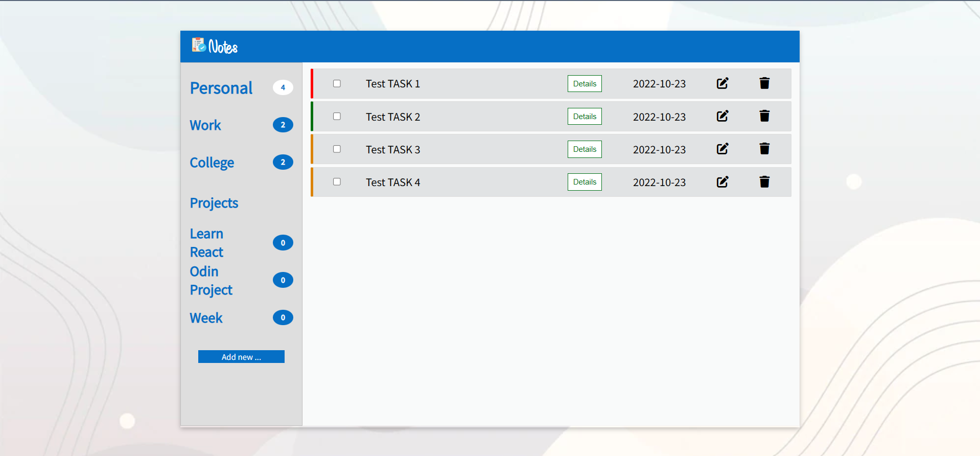Click the Notes logo icon in header
This screenshot has height=456, width=980.
tap(199, 45)
